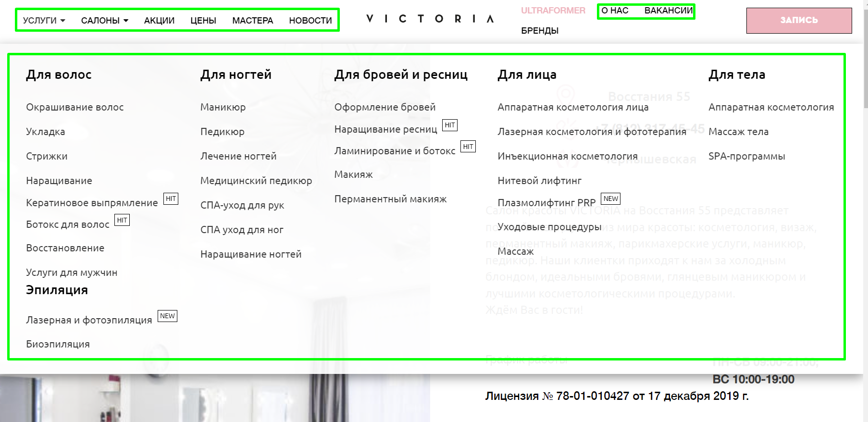Open the Для тела category heading
Viewport: 868px width, 422px height.
tap(737, 74)
